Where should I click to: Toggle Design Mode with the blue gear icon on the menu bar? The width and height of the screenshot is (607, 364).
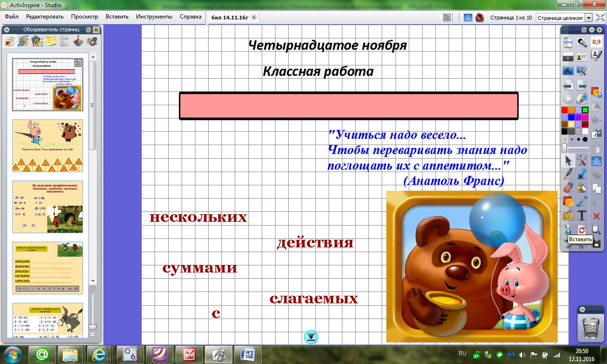468,18
